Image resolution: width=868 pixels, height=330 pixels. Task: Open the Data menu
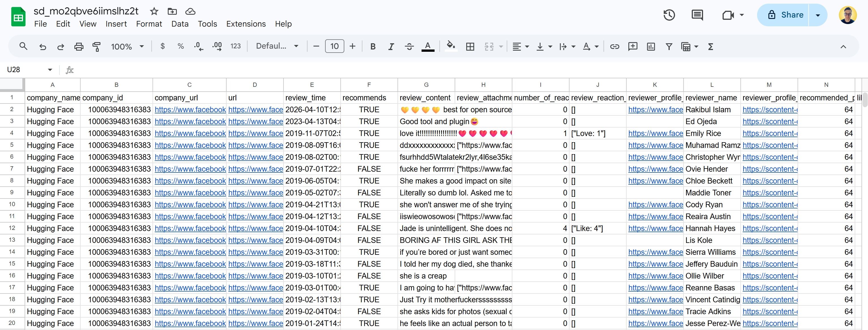[180, 24]
